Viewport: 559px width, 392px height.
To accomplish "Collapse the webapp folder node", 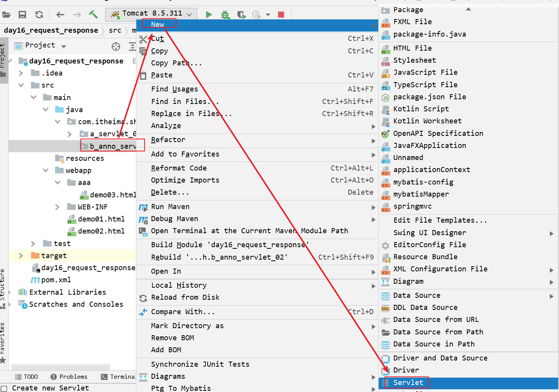I will point(46,171).
